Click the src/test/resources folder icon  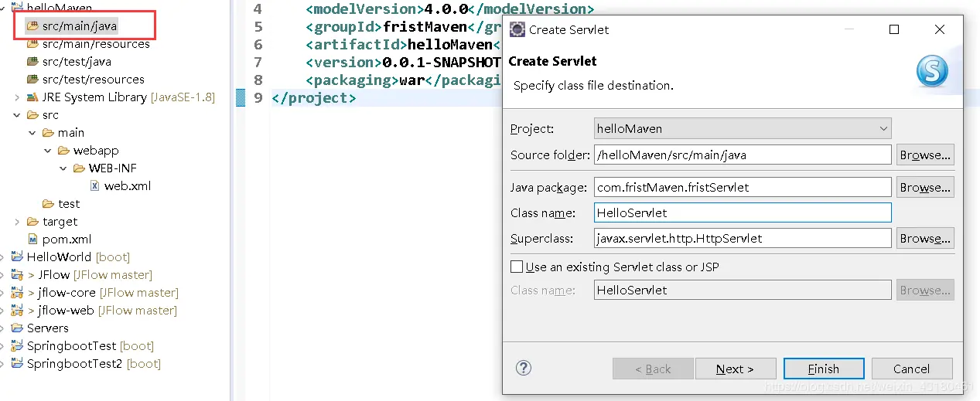[x=32, y=80]
